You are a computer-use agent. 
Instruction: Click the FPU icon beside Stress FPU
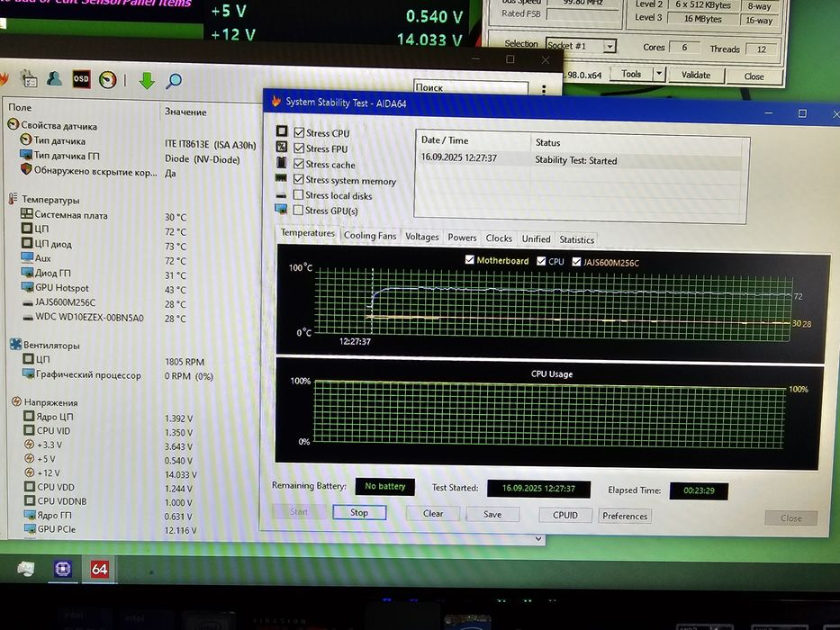[282, 147]
